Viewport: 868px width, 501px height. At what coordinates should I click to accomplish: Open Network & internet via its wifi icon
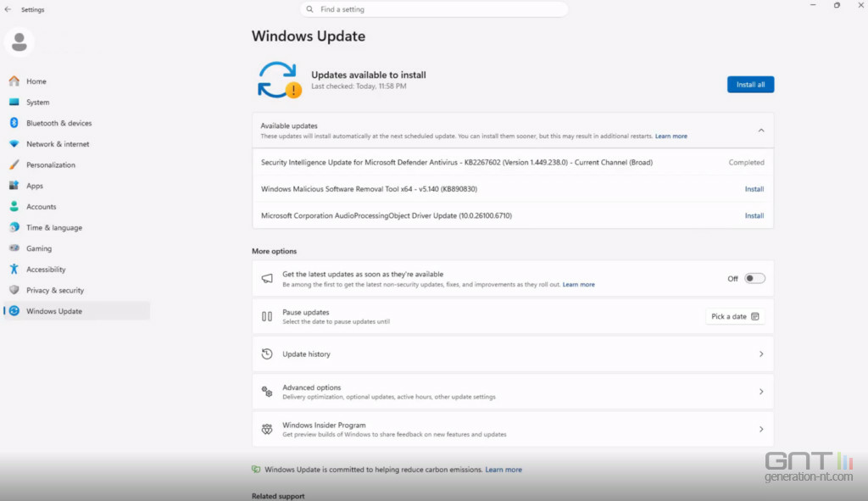pyautogui.click(x=14, y=144)
